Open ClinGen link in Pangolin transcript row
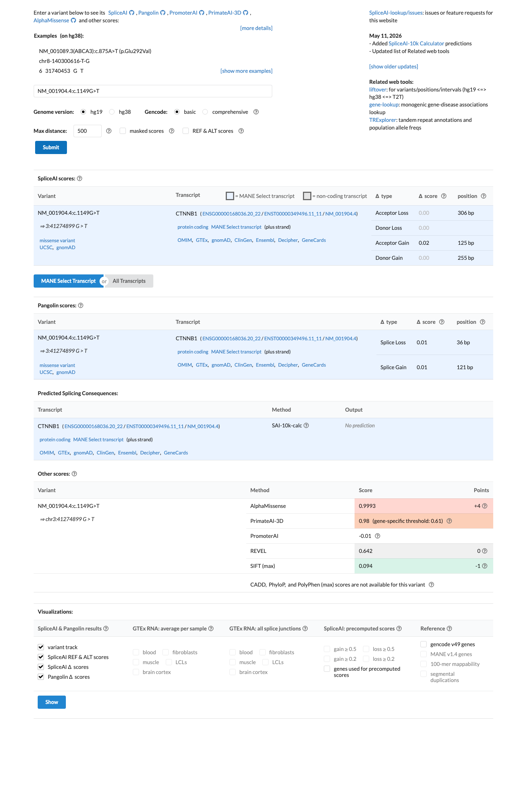Image resolution: width=532 pixels, height=805 pixels. (243, 365)
